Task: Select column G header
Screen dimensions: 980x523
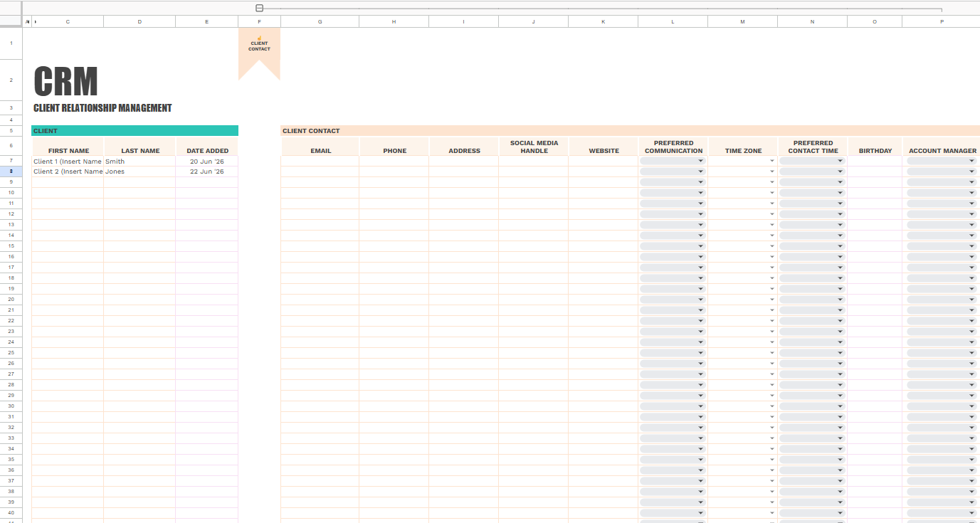Action: pos(320,21)
